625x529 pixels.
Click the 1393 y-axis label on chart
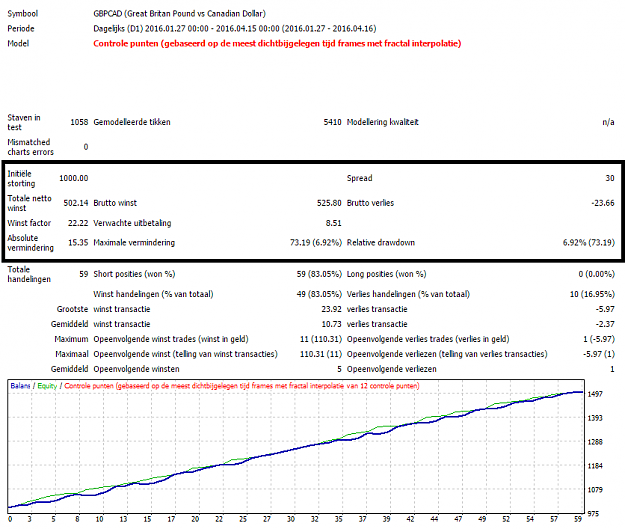tap(595, 418)
